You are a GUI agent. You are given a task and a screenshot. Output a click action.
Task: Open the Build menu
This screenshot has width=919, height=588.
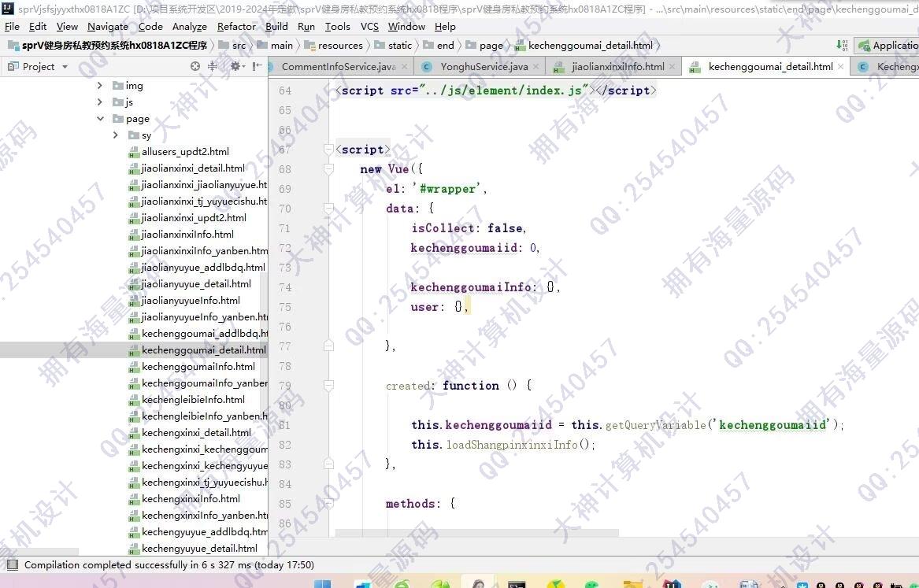tap(276, 26)
